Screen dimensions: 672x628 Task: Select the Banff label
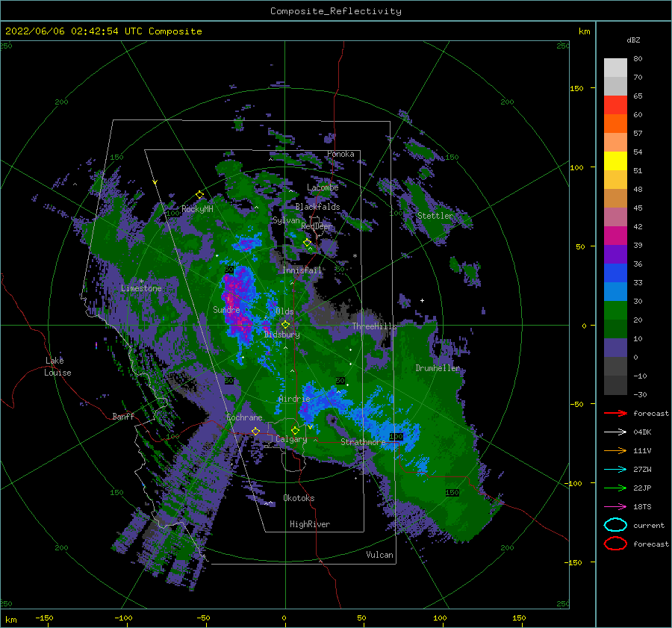(123, 416)
